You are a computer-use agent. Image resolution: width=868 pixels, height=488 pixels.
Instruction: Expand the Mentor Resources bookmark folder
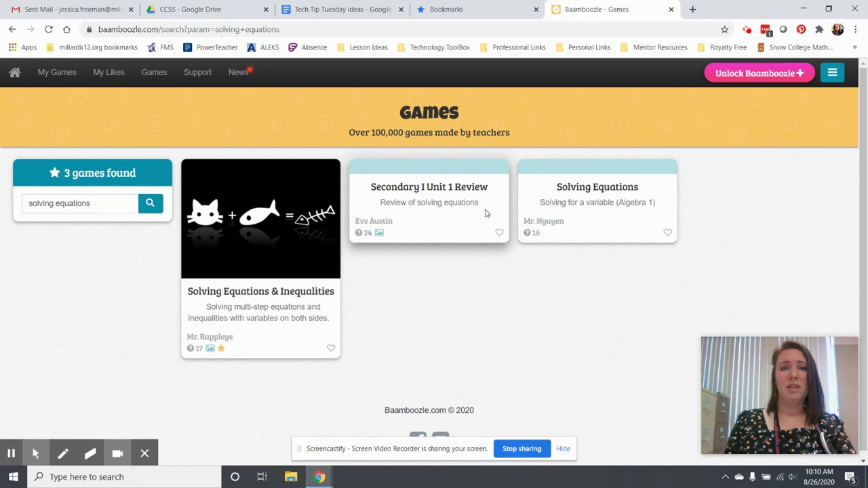pos(654,47)
